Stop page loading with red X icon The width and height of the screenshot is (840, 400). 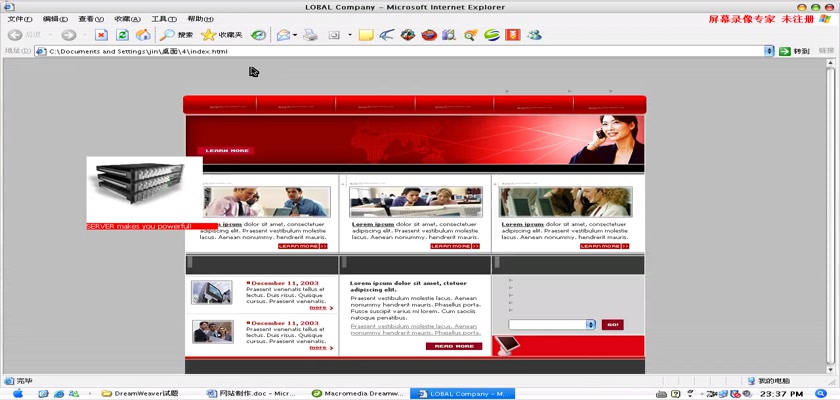[101, 35]
